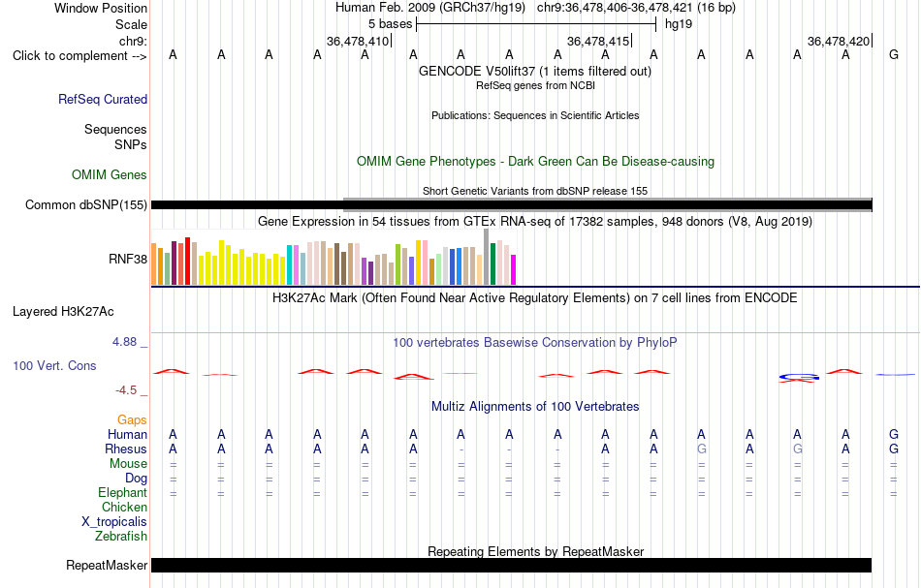The width and height of the screenshot is (921, 588).
Task: Click the 'Click to complement -->' label
Action: (x=79, y=56)
